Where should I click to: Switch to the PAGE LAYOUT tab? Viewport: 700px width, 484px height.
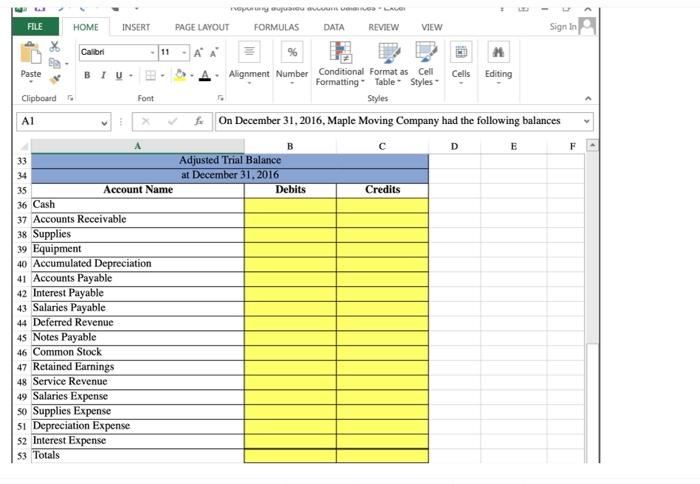click(202, 27)
